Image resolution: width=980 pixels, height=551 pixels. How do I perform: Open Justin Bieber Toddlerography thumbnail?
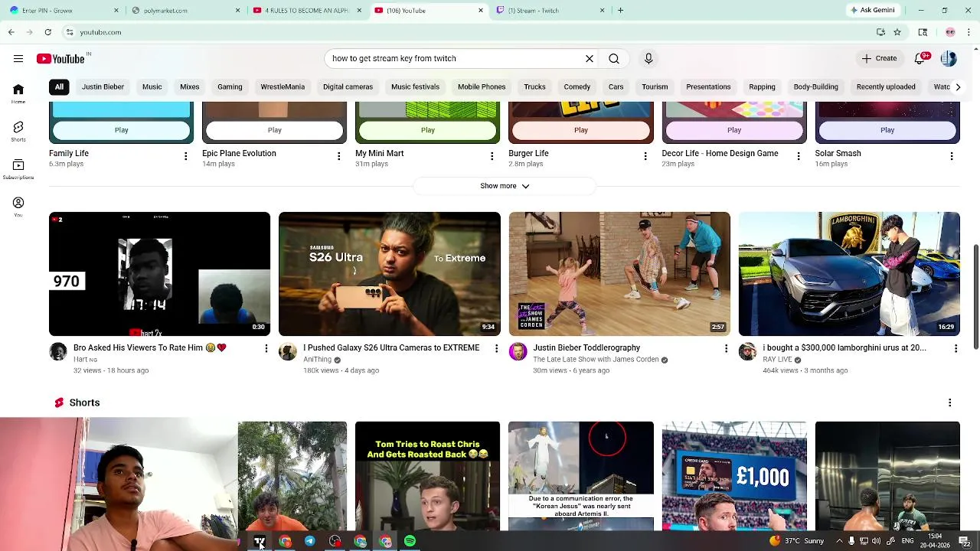[x=619, y=274]
